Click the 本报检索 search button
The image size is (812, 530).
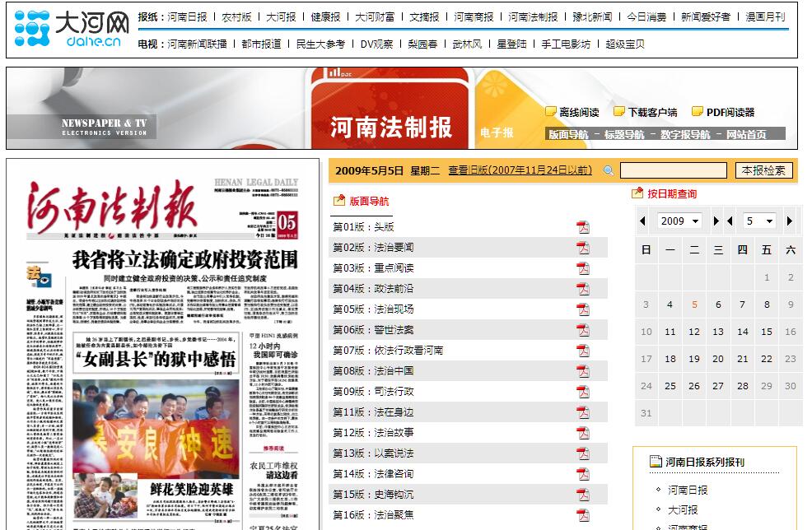(763, 170)
